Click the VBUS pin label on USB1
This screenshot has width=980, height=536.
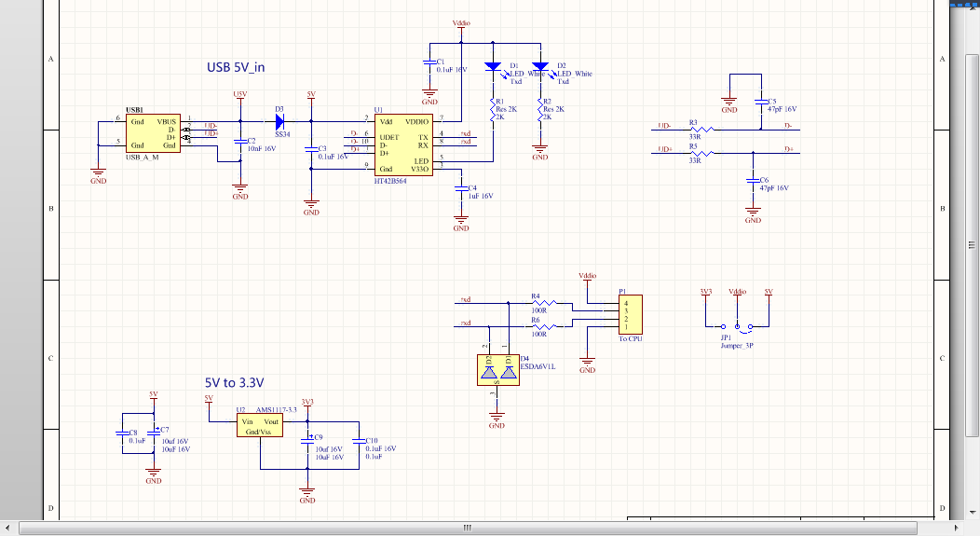coord(167,122)
